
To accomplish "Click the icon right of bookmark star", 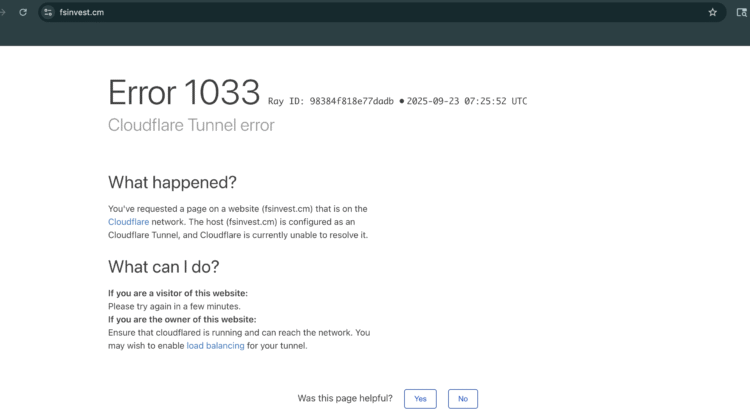I will click(x=741, y=12).
